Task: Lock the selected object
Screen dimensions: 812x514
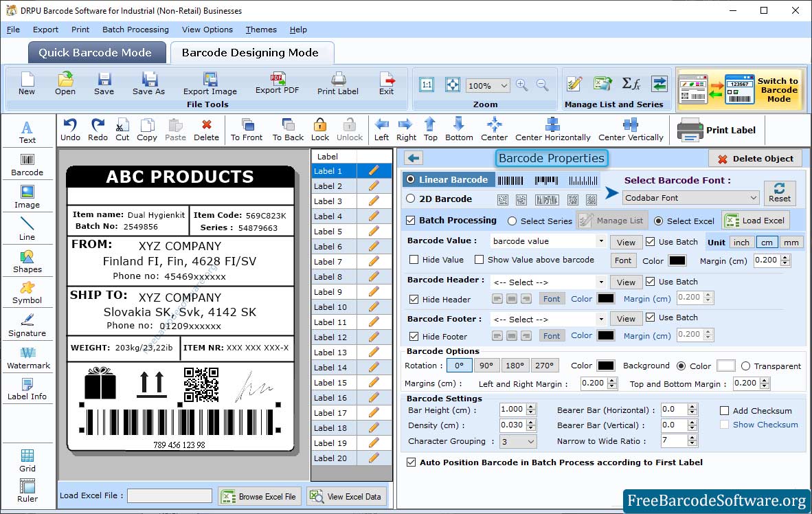Action: point(320,130)
